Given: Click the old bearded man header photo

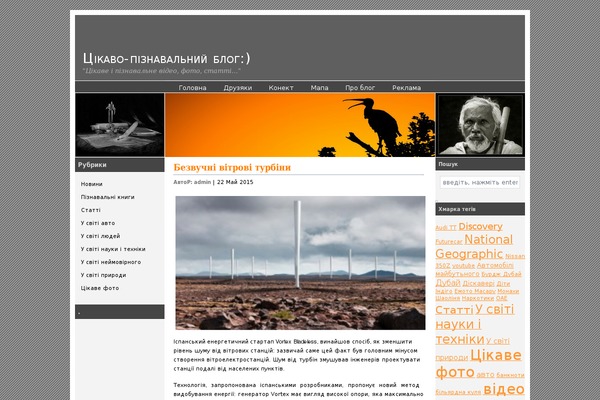Looking at the screenshot, I should [480, 125].
